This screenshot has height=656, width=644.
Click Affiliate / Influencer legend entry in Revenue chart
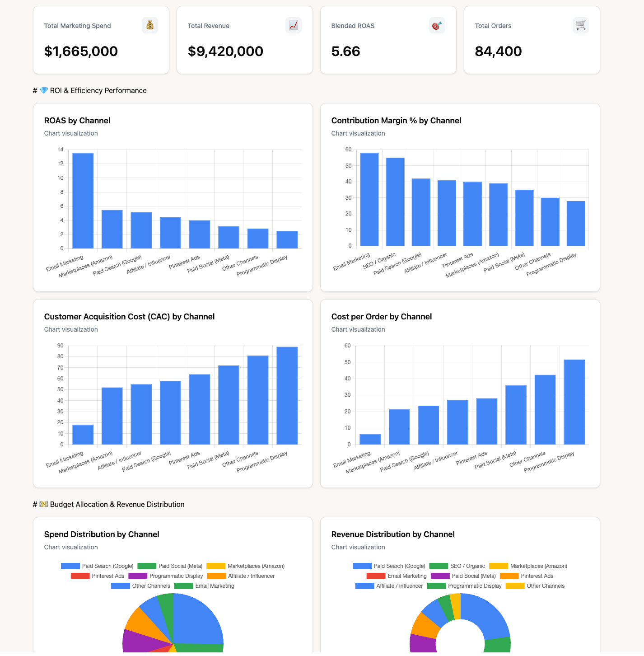click(400, 586)
